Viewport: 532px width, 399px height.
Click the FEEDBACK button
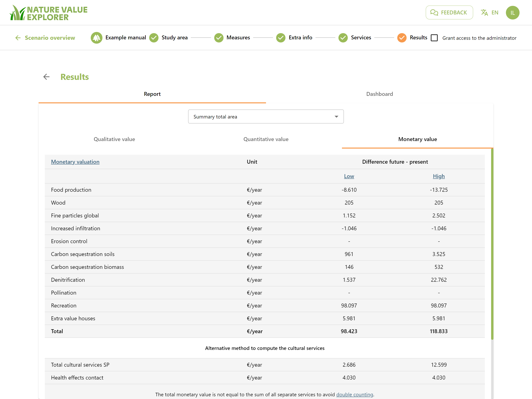coord(449,12)
